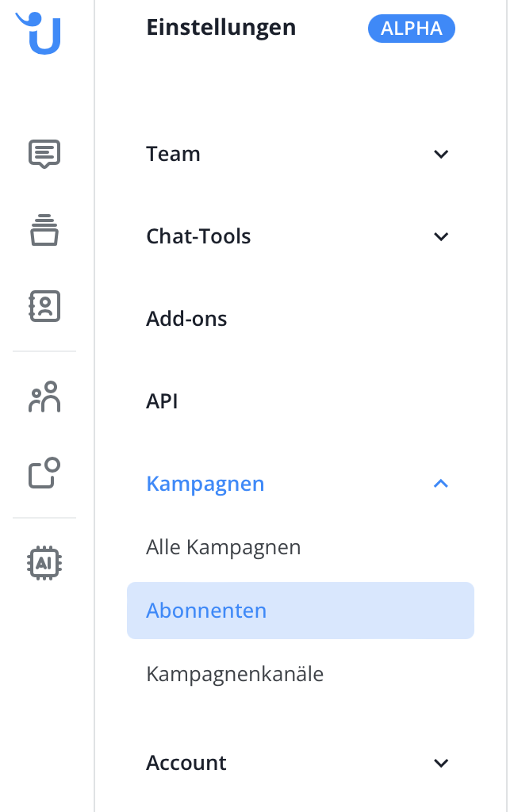Click the Userlike logo icon
This screenshot has height=812, width=514.
click(40, 33)
